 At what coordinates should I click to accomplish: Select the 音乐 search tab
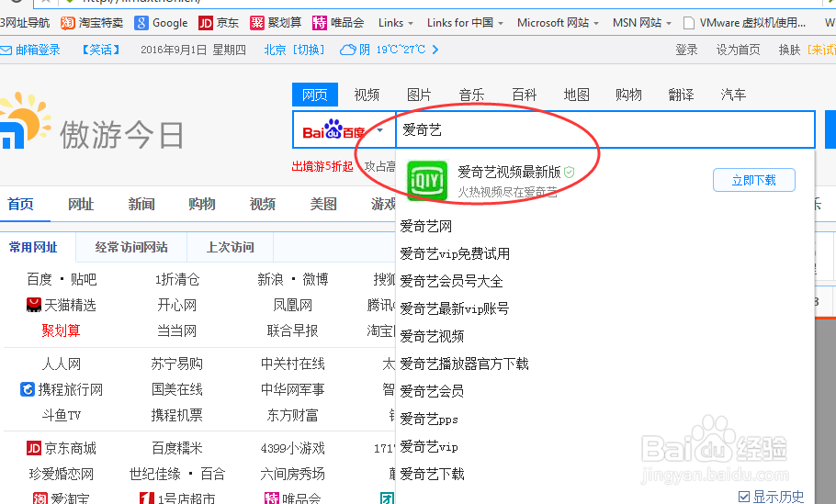(471, 95)
